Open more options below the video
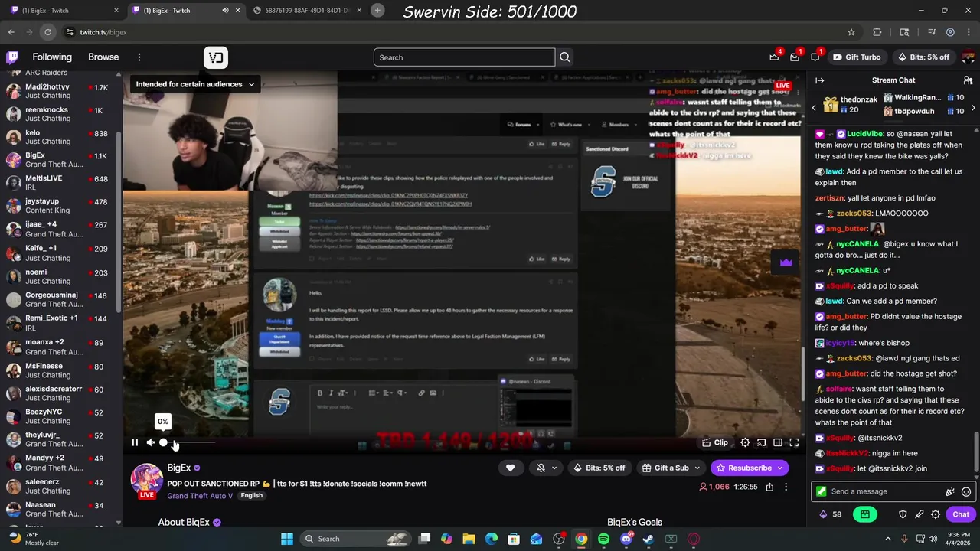Screen dimensions: 980x551 point(786,487)
